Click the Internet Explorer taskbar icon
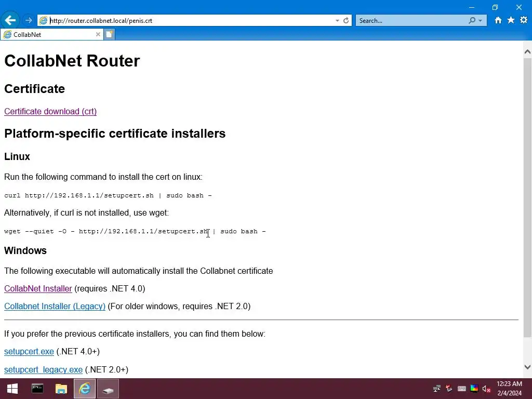Viewport: 532px width, 399px height. 85,389
